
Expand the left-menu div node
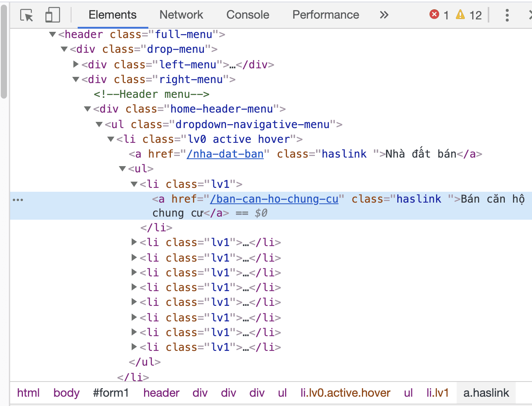(x=76, y=64)
